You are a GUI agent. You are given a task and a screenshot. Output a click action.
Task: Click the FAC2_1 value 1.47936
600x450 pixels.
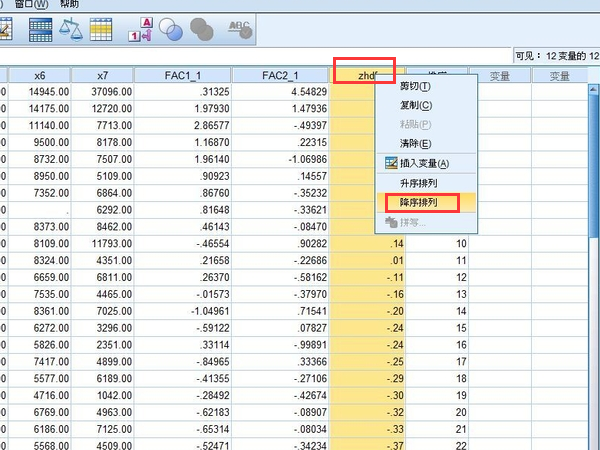click(x=280, y=109)
